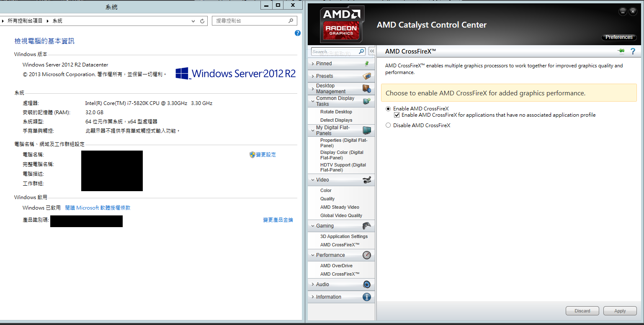This screenshot has height=325, width=644.
Task: Select Enable AMD CrossFireX radio button
Action: (388, 109)
